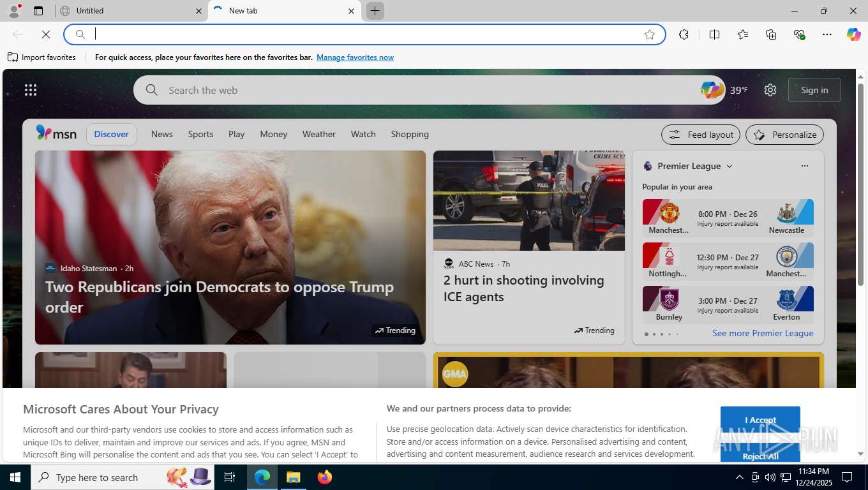868x490 pixels.
Task: Open the News tab
Action: [161, 134]
